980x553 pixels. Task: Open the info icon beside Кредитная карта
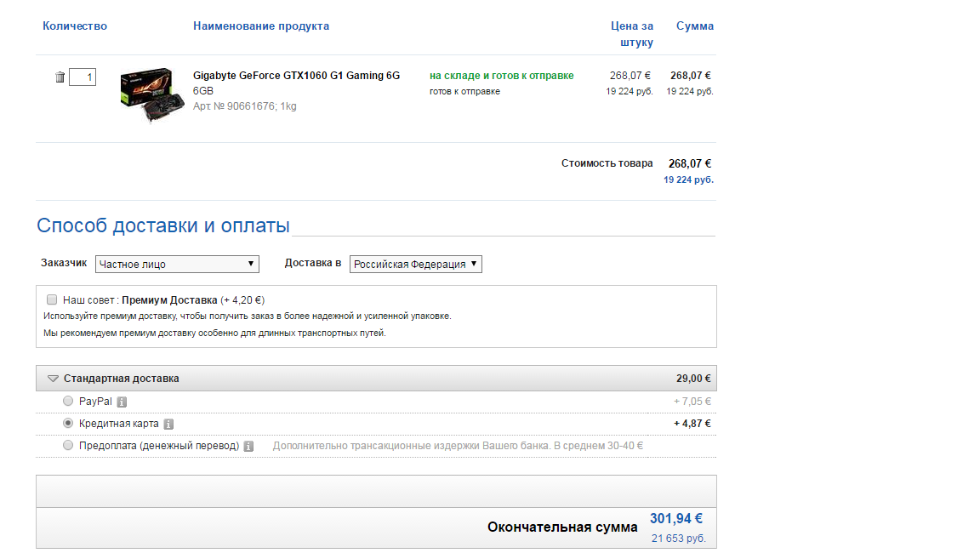[x=168, y=424]
